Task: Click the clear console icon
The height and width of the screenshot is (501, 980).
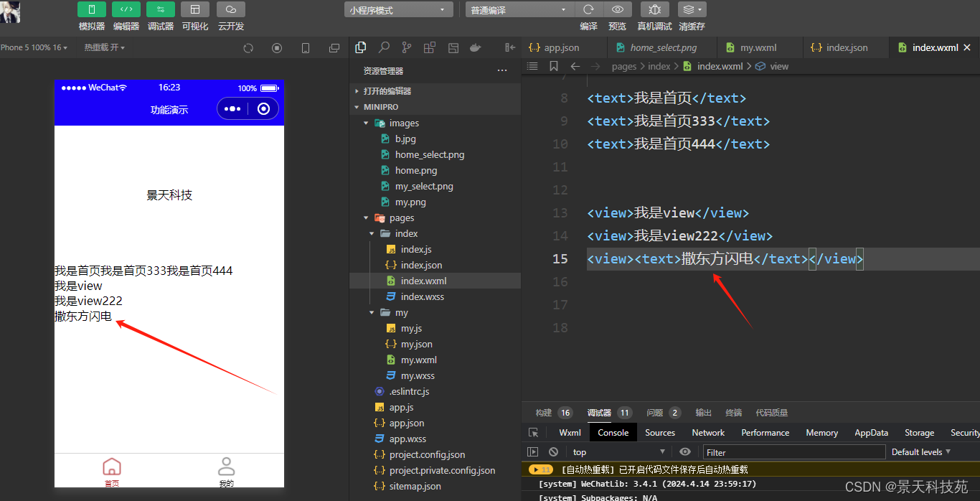Action: point(553,451)
